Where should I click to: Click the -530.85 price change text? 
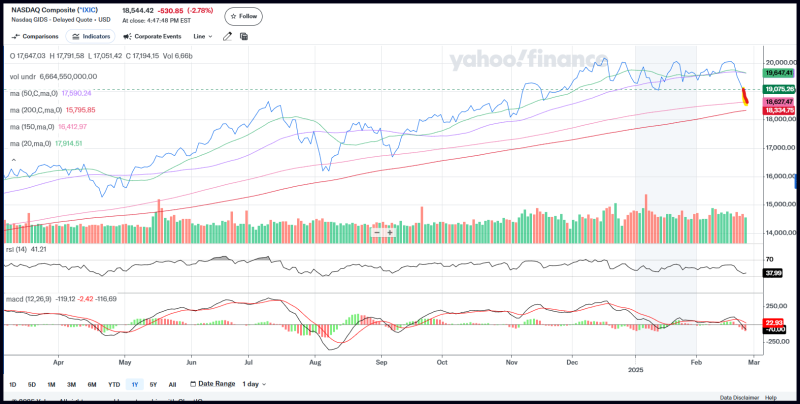point(169,10)
